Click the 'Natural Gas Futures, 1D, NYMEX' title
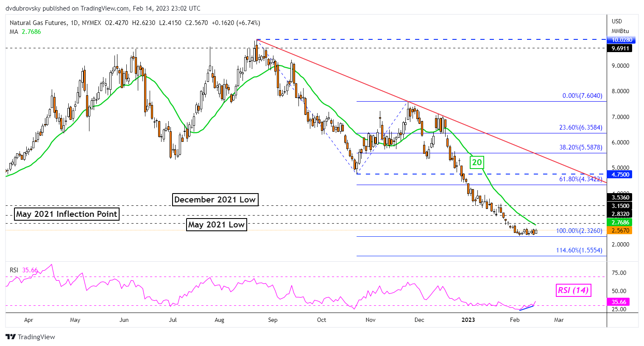This screenshot has width=644, height=346. 55,23
